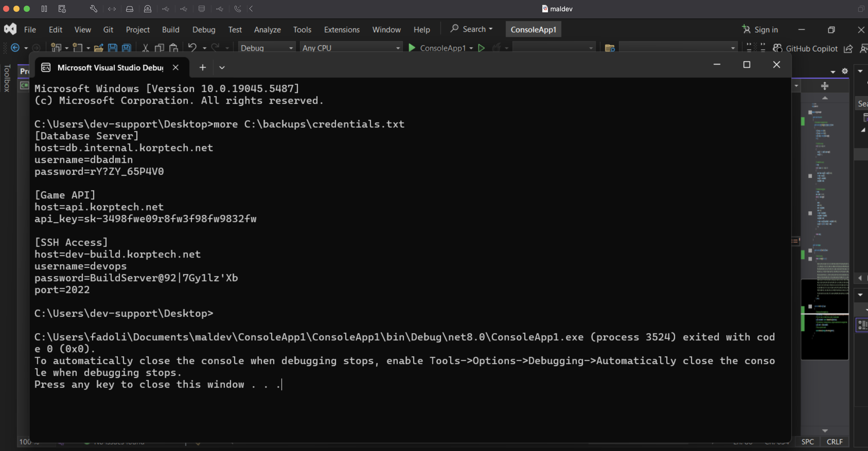Viewport: 868px width, 451px height.
Task: Open the new project dropdown arrow
Action: click(x=67, y=48)
